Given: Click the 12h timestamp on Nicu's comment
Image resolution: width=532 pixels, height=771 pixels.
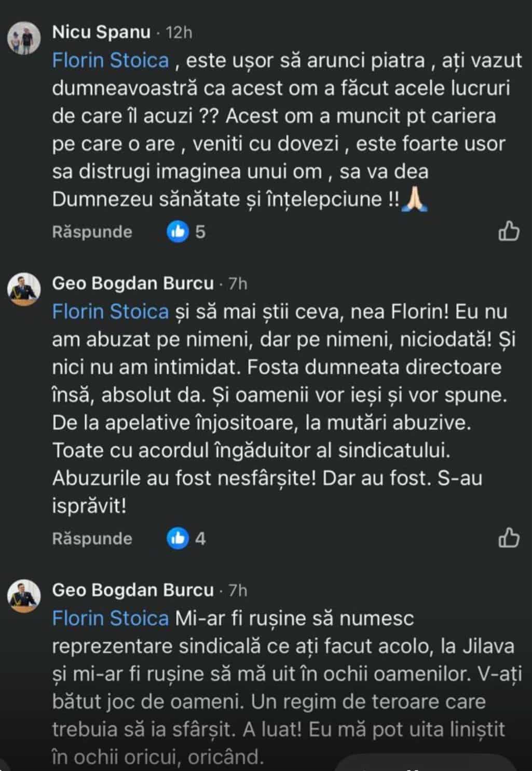Looking at the screenshot, I should [179, 33].
